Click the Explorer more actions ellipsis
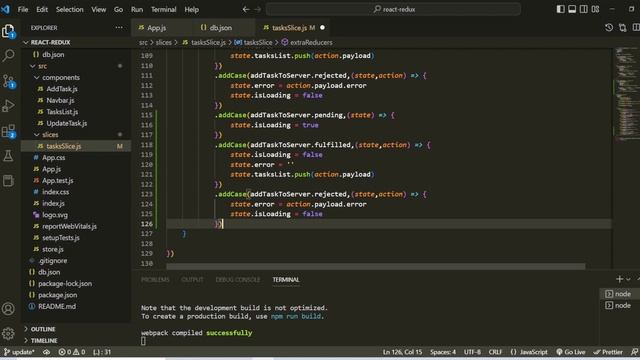 tap(119, 27)
